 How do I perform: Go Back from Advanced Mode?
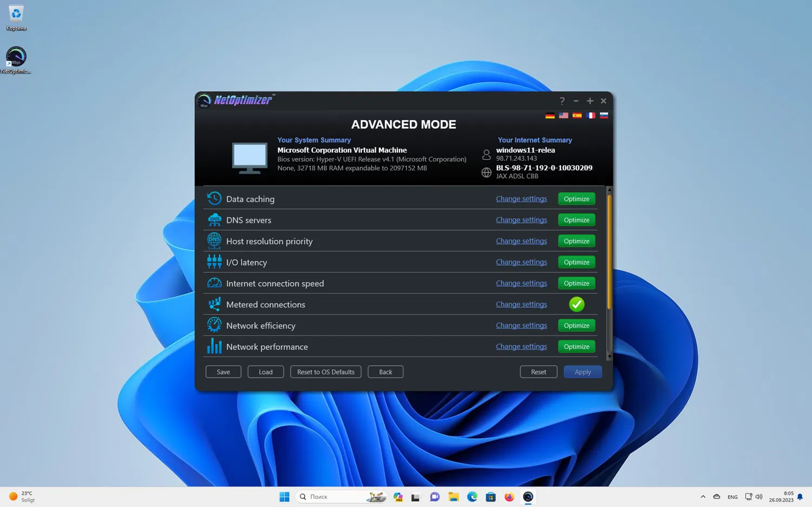pyautogui.click(x=385, y=372)
